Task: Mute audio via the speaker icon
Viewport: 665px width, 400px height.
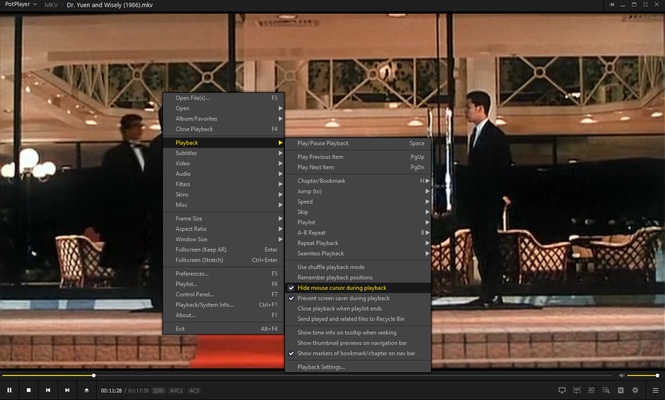Action: click(621, 375)
